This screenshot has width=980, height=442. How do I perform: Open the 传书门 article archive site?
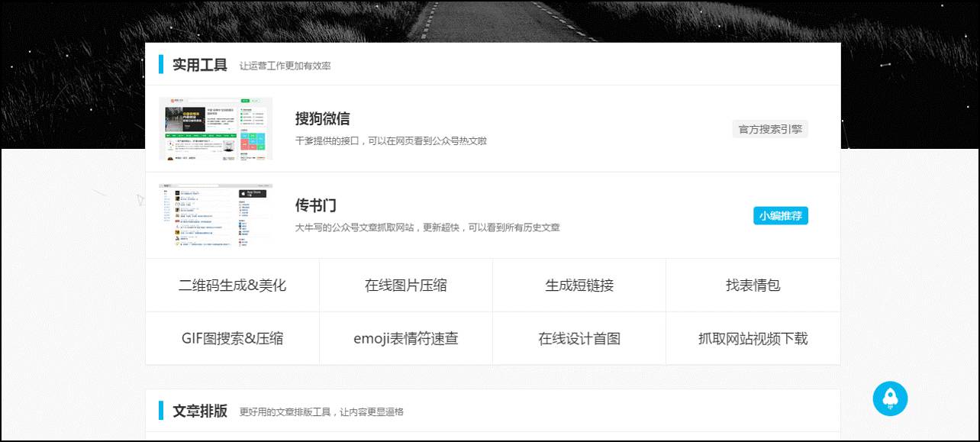(x=314, y=205)
